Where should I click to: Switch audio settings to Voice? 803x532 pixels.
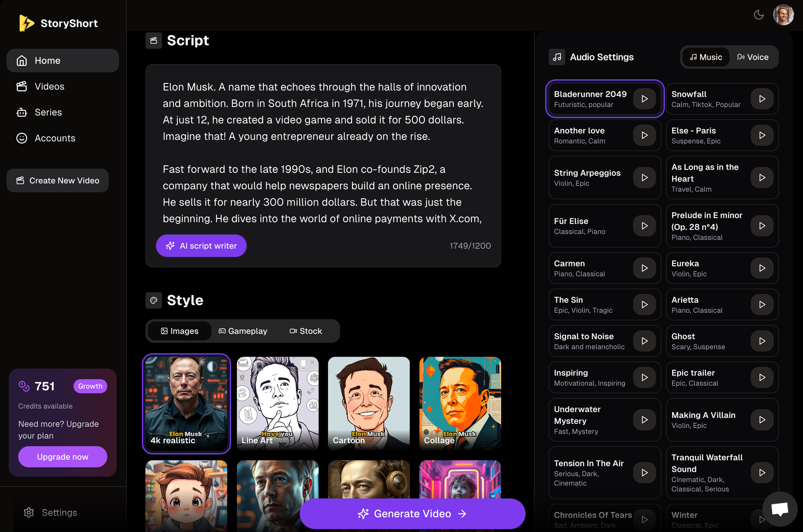coord(753,57)
